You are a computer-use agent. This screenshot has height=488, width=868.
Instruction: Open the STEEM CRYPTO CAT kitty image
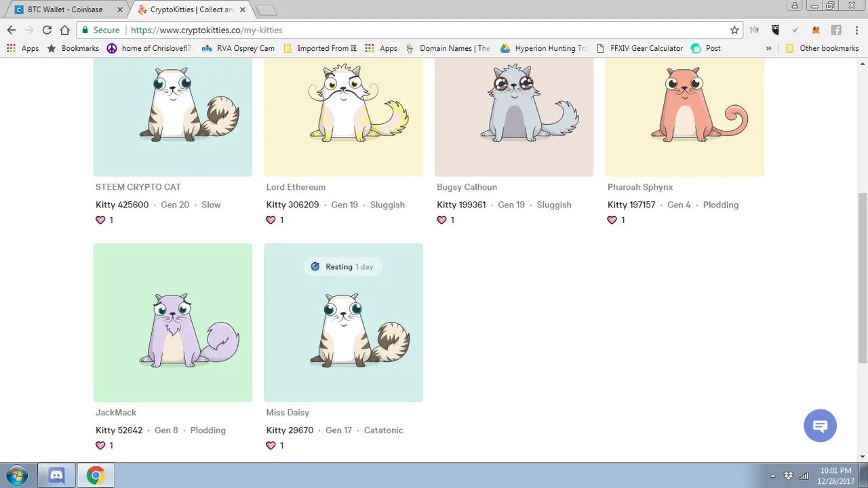coord(173,117)
